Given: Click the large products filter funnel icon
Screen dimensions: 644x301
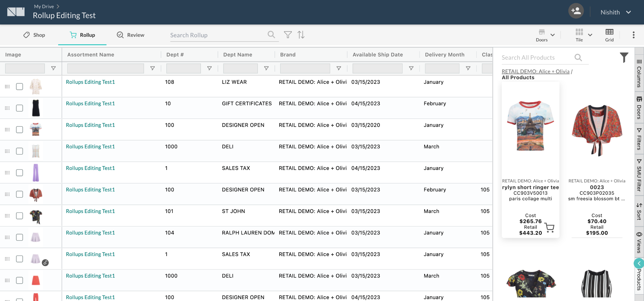Looking at the screenshot, I should pos(624,57).
